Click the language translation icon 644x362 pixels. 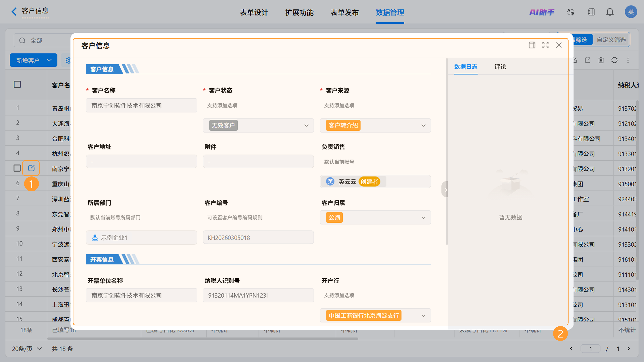click(x=571, y=12)
